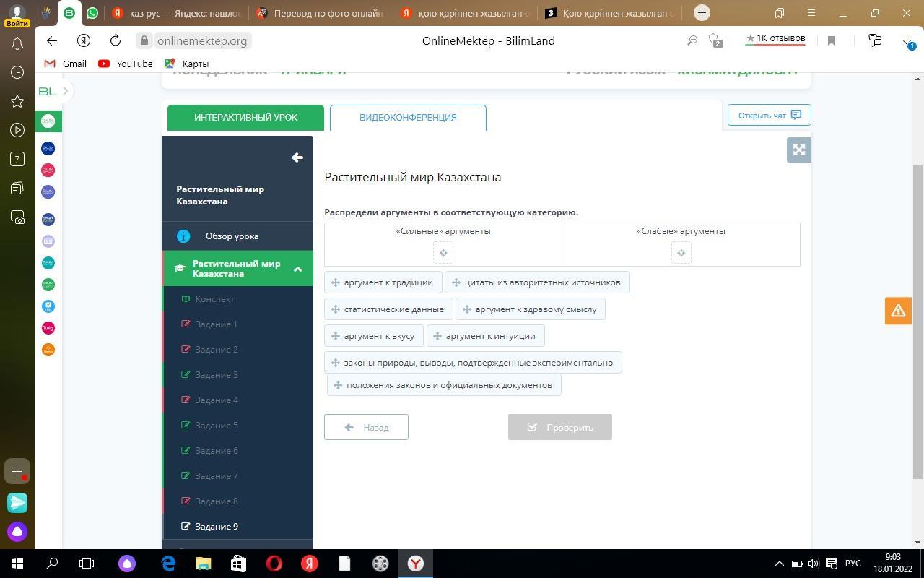924x578 pixels.
Task: Open screenshot camera icon in sidebar
Action: (17, 217)
